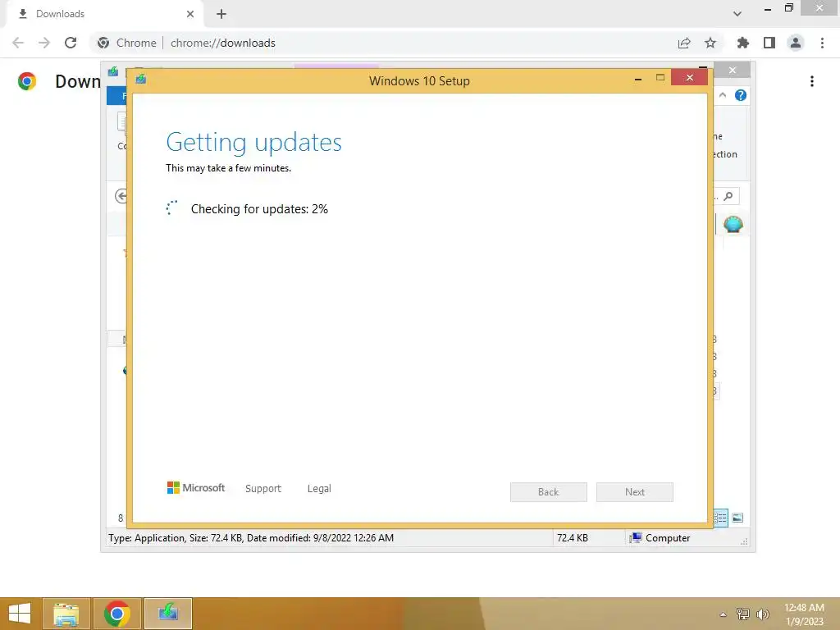This screenshot has width=840, height=630.
Task: Click the Microsoft logo in setup footer
Action: click(196, 488)
